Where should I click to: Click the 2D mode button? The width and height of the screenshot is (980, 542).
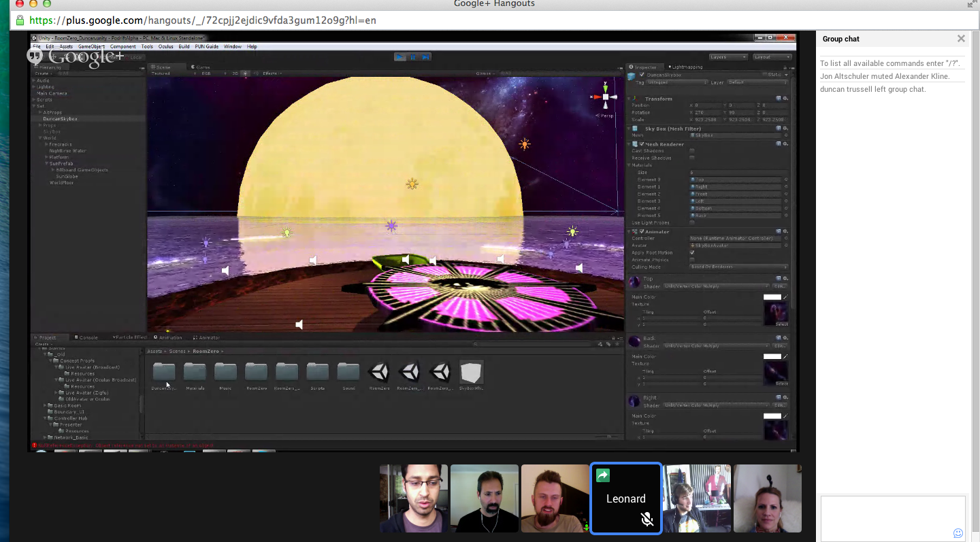click(235, 73)
